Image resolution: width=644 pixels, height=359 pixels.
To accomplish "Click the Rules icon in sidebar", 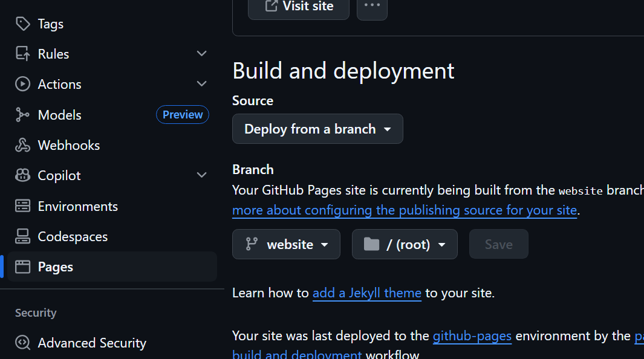I will (22, 54).
